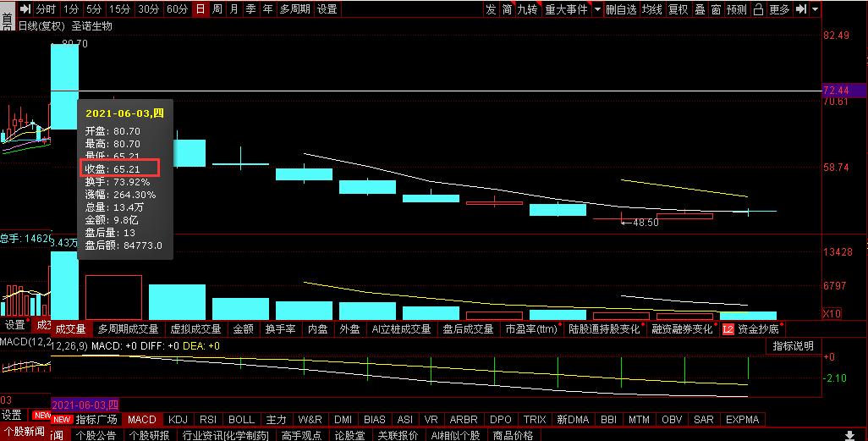This screenshot has height=441, width=868.
Task: Select the 融资融券变化 tab
Action: 682,329
